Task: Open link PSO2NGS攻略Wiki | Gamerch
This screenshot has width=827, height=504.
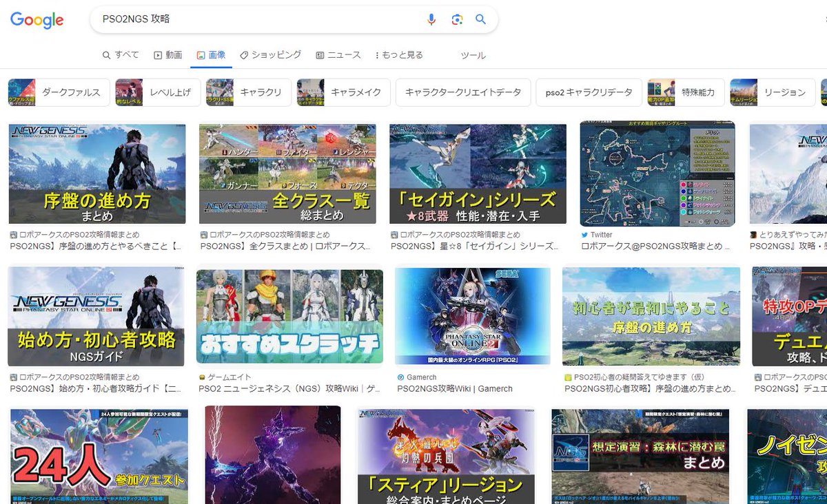Action: pos(455,388)
